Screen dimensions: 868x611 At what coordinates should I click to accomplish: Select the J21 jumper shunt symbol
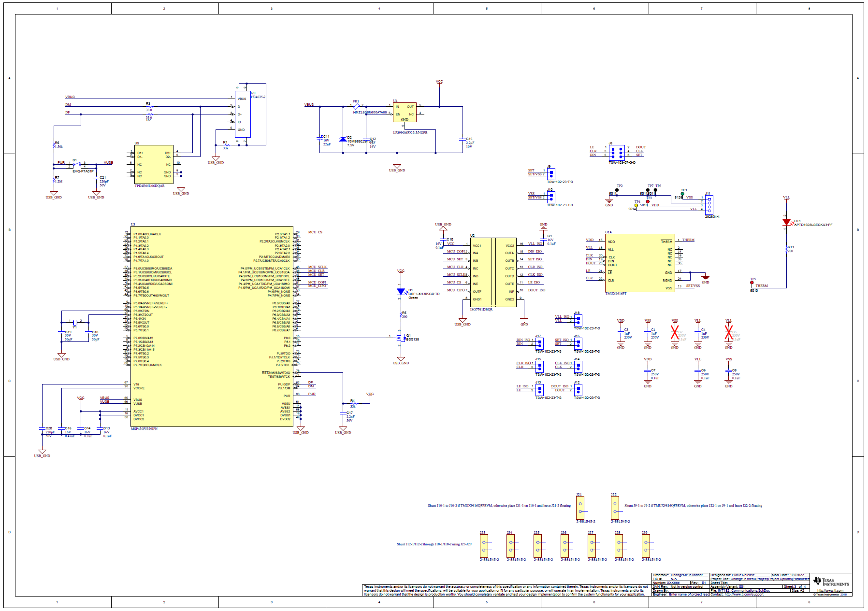coord(580,508)
